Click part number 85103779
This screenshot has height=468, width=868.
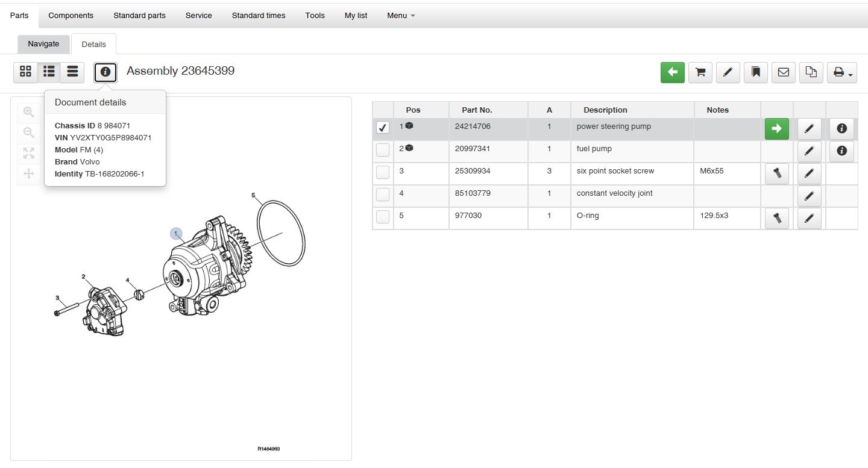pyautogui.click(x=473, y=193)
